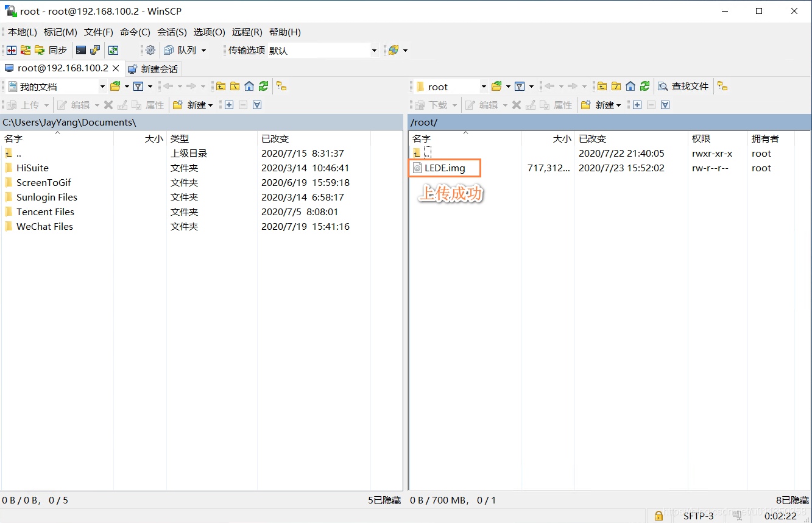The image size is (812, 523).
Task: Go to remote root directory icon
Action: point(616,87)
